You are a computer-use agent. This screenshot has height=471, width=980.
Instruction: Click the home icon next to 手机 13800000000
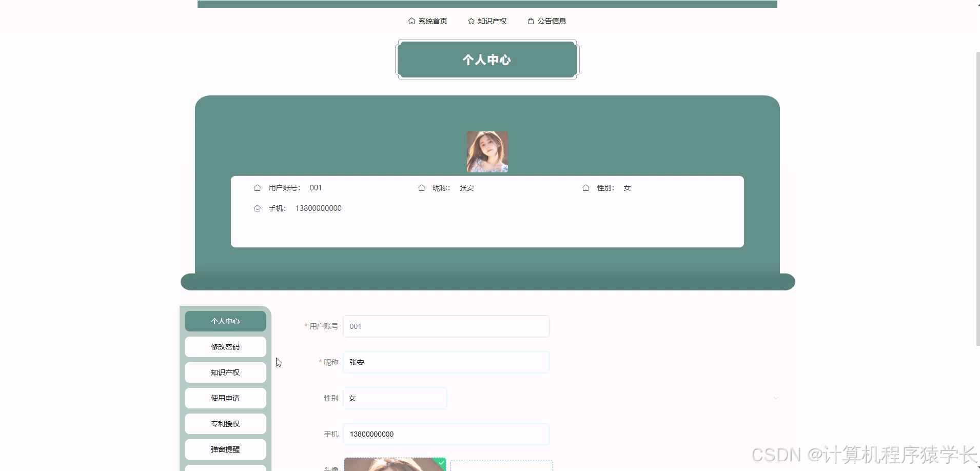point(258,208)
